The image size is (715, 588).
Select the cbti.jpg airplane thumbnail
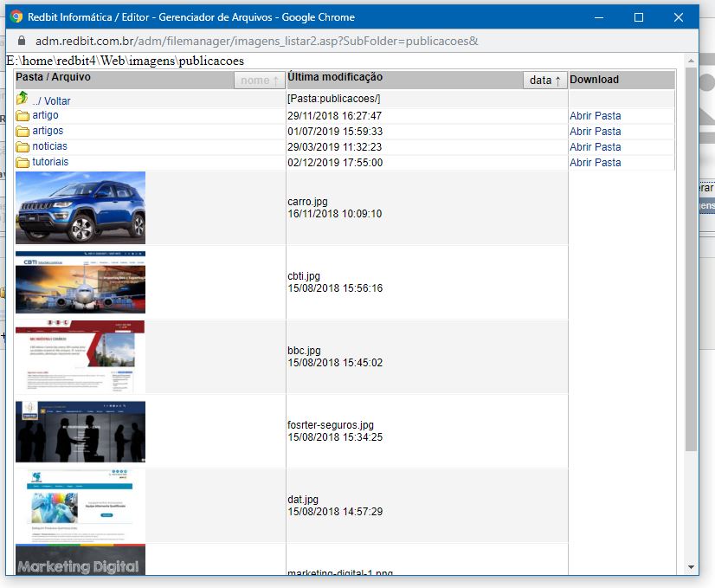pyautogui.click(x=81, y=282)
